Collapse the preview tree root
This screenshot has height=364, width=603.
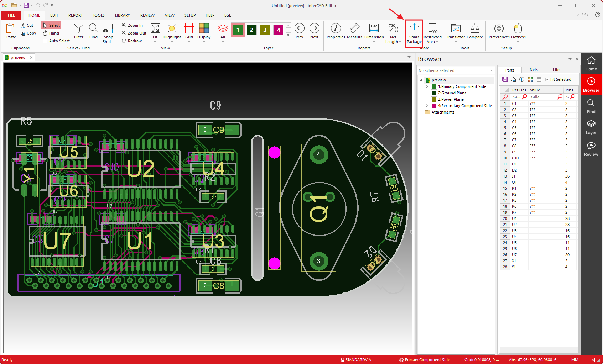tap(421, 80)
